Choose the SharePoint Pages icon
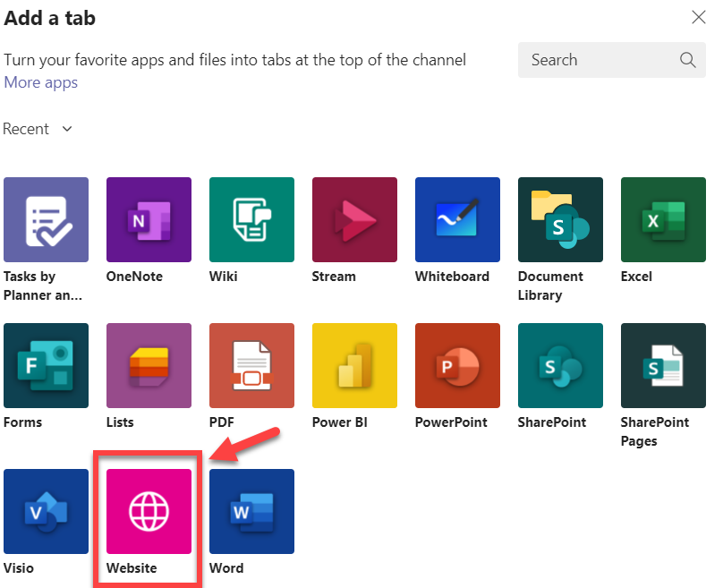 point(663,366)
